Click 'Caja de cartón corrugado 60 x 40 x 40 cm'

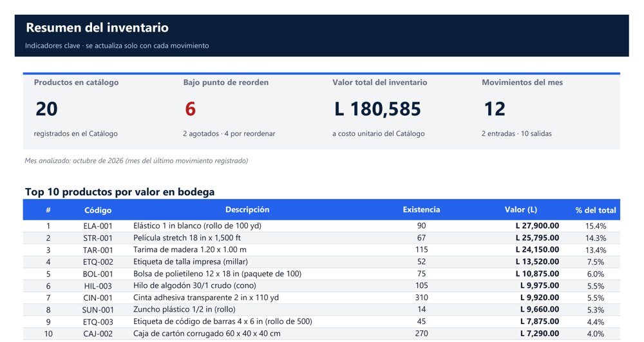(x=207, y=334)
